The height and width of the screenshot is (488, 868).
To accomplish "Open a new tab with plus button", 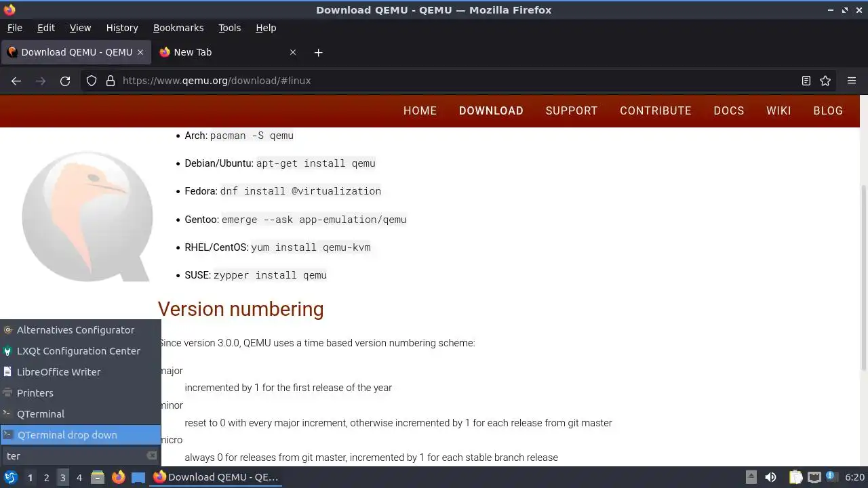I will (318, 52).
